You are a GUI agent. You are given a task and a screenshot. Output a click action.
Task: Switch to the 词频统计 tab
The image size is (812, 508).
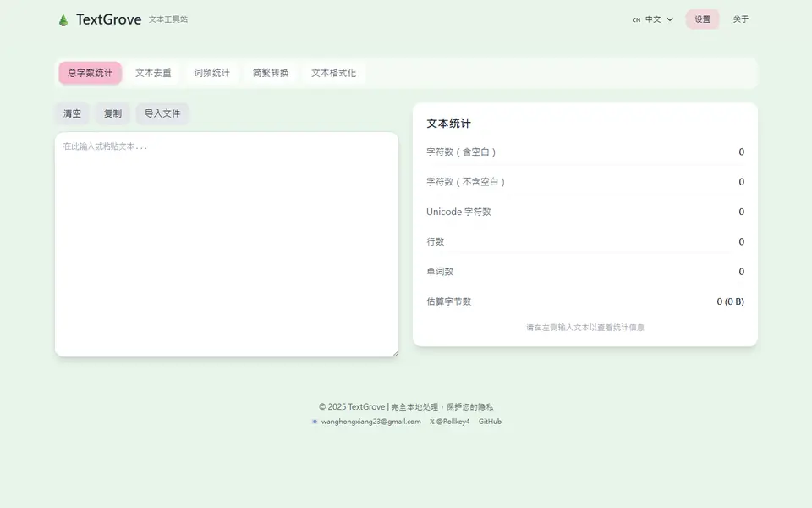point(211,73)
